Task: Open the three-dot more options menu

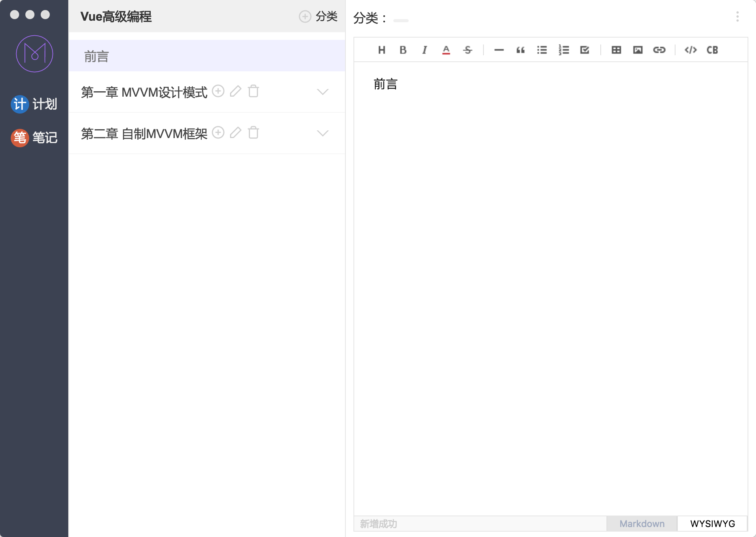Action: [x=737, y=16]
